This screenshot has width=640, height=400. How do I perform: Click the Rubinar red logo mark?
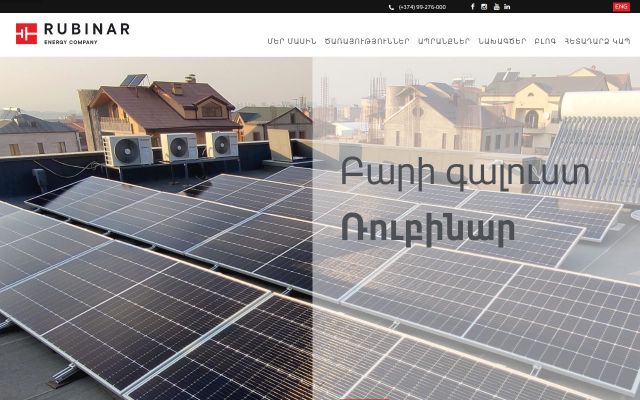27,33
